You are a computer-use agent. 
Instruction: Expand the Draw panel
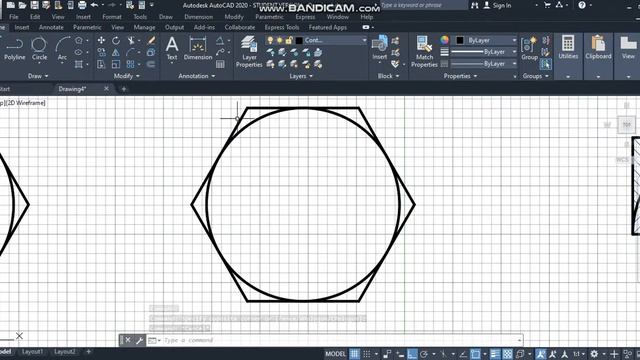click(38, 76)
